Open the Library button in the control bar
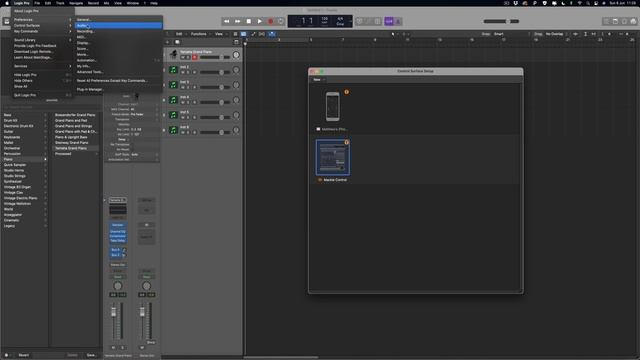640x360 pixels. pos(7,21)
